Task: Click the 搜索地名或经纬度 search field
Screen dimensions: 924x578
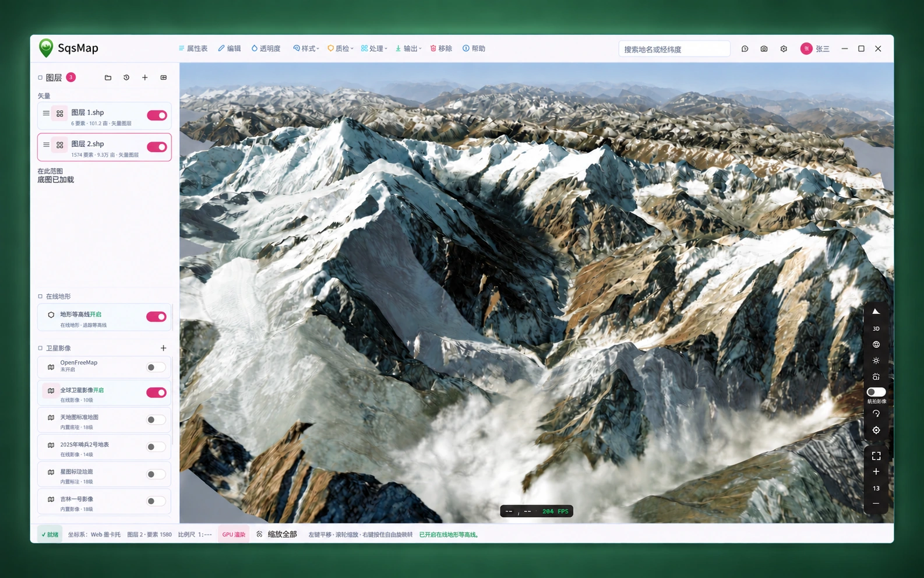Action: [x=674, y=49]
